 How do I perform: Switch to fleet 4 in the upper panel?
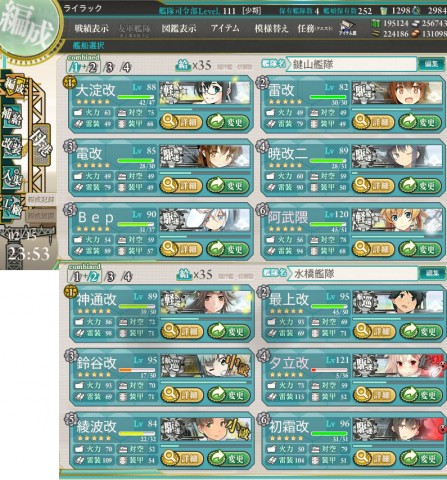(126, 67)
